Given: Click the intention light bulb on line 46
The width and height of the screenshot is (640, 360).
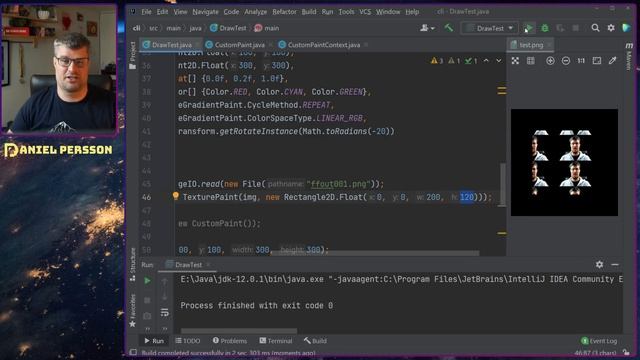Looking at the screenshot, I should [176, 196].
